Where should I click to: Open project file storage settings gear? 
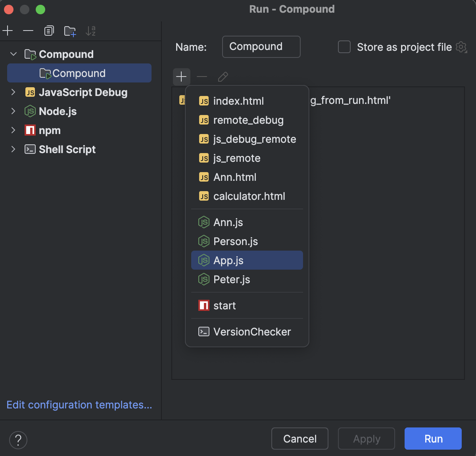461,47
